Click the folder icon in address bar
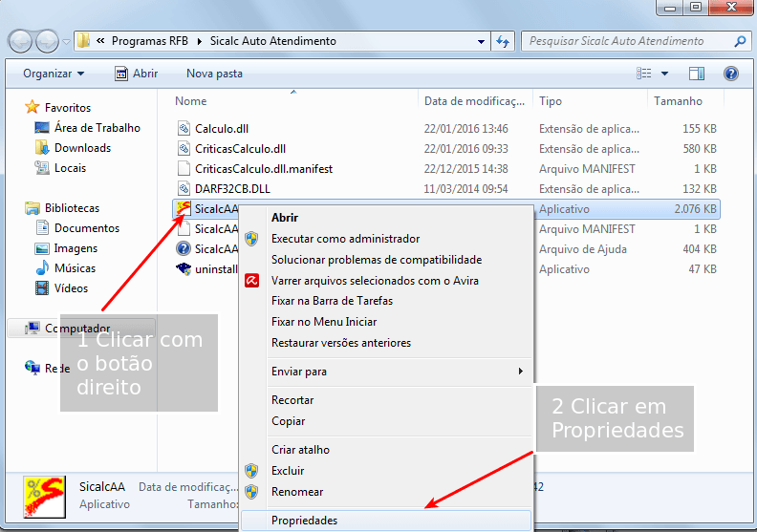Viewport: 757px width, 532px height. pos(84,41)
